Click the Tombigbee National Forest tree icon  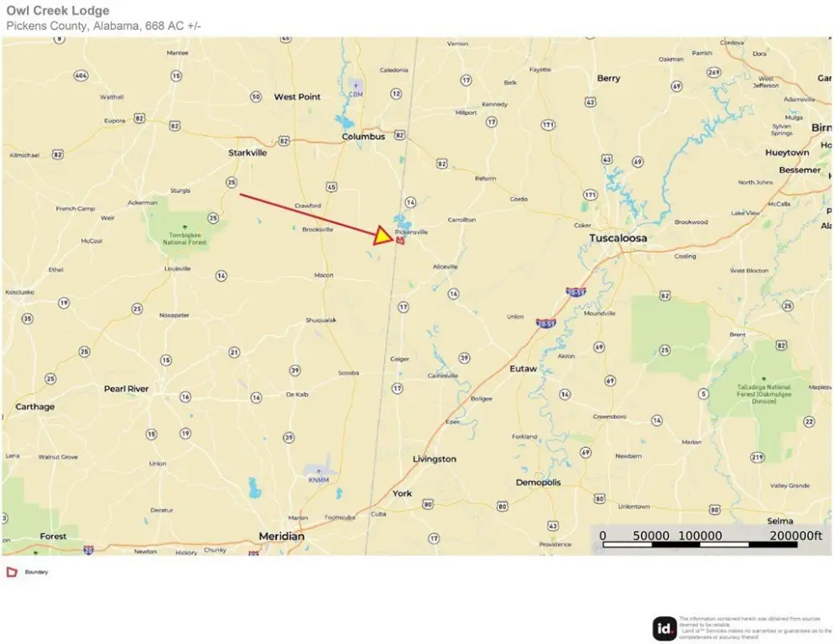click(185, 227)
